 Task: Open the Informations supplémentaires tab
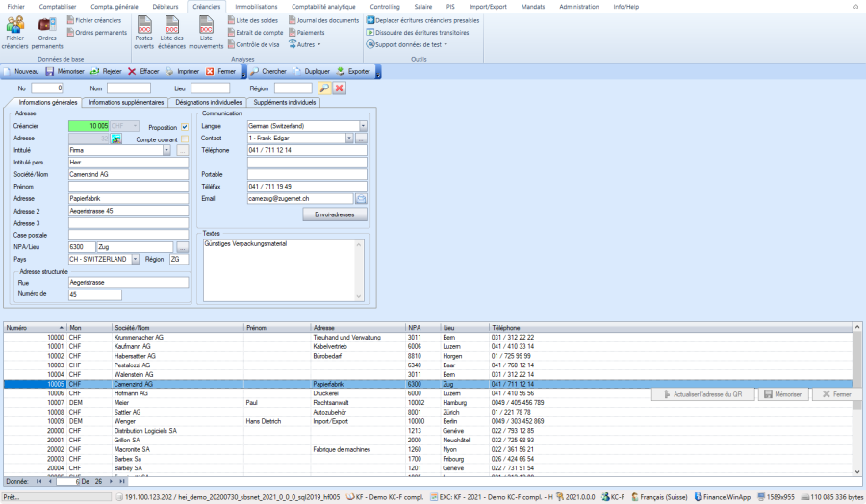coord(124,102)
